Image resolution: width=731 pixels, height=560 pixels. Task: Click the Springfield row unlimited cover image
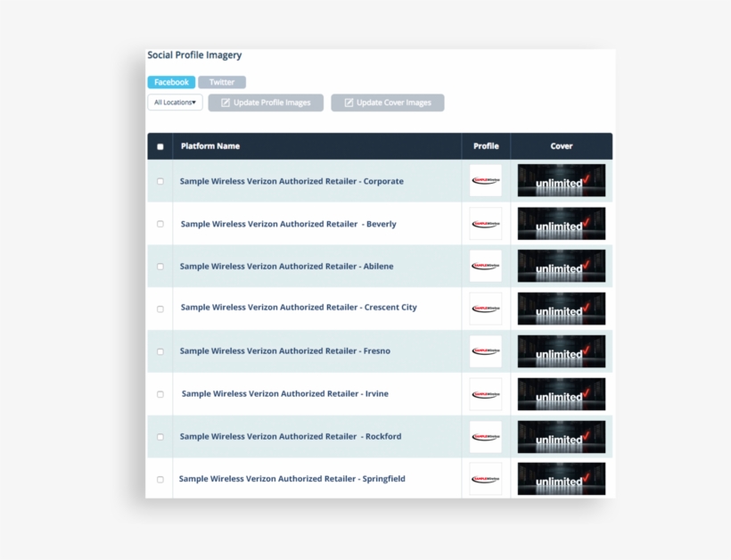point(562,479)
